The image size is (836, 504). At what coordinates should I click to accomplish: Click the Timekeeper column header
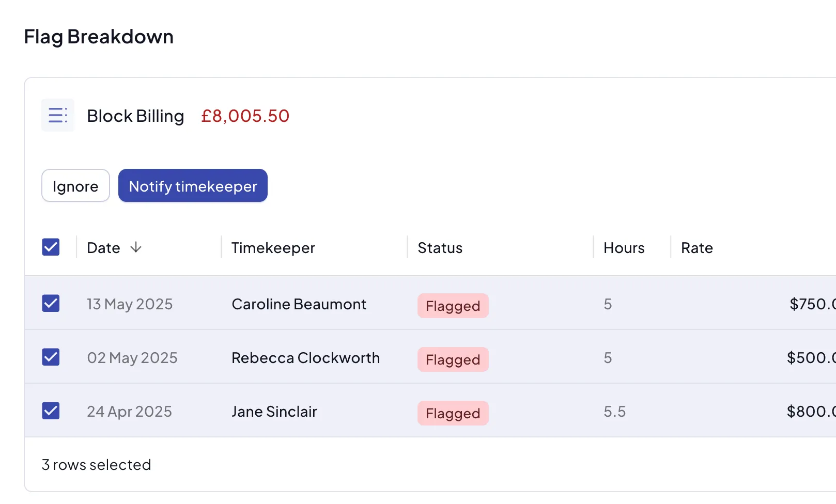(x=273, y=248)
